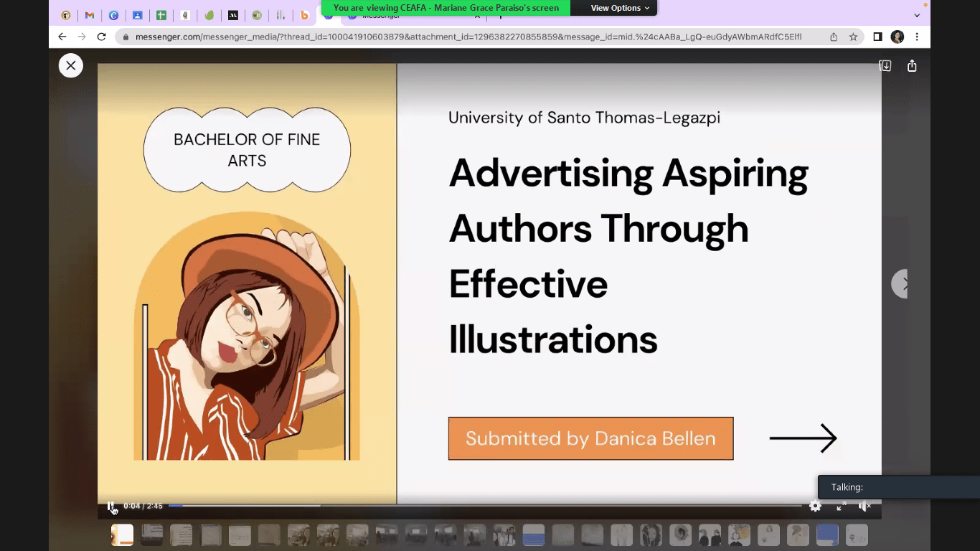Go back to previous page
The image size is (980, 551).
pyautogui.click(x=62, y=37)
